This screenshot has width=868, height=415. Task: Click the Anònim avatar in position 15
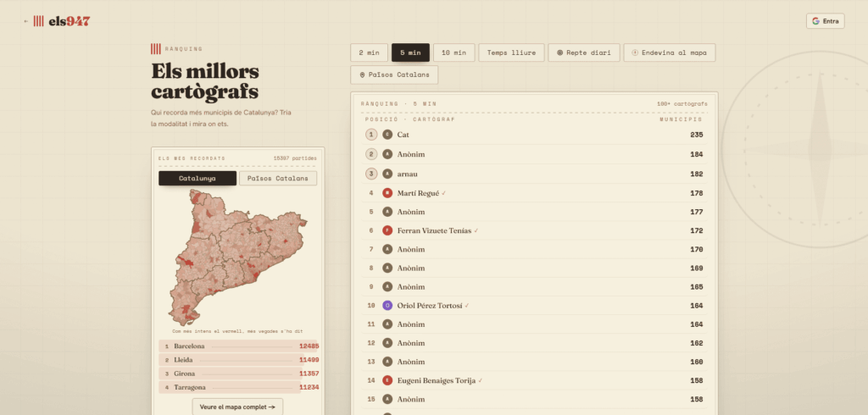pyautogui.click(x=387, y=399)
